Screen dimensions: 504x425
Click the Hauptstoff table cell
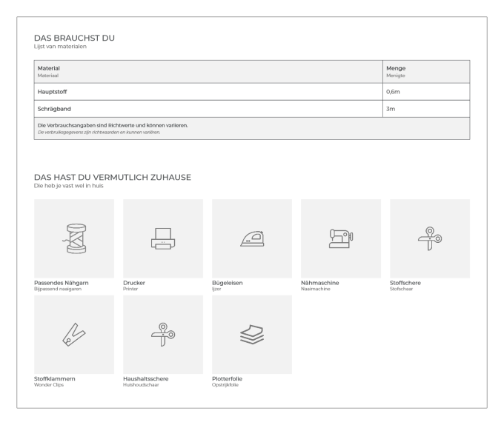click(x=208, y=92)
